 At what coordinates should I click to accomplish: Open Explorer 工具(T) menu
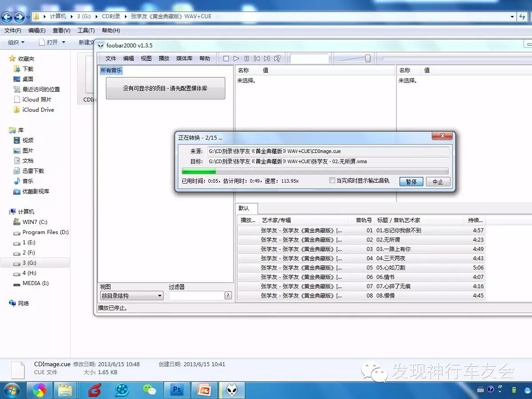pos(86,31)
